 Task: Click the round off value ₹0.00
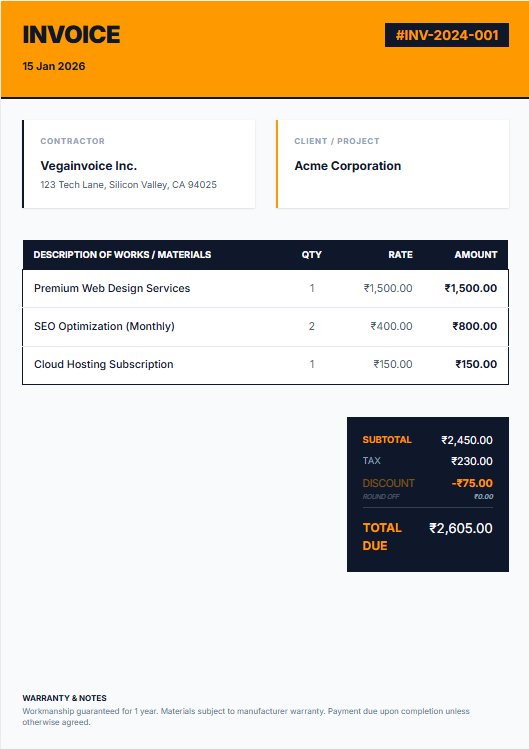(483, 497)
